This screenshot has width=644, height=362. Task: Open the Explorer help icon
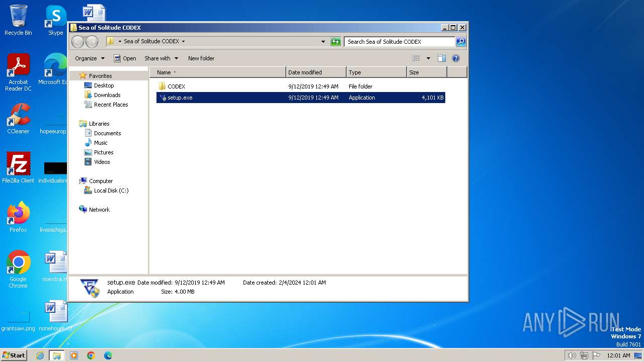456,58
